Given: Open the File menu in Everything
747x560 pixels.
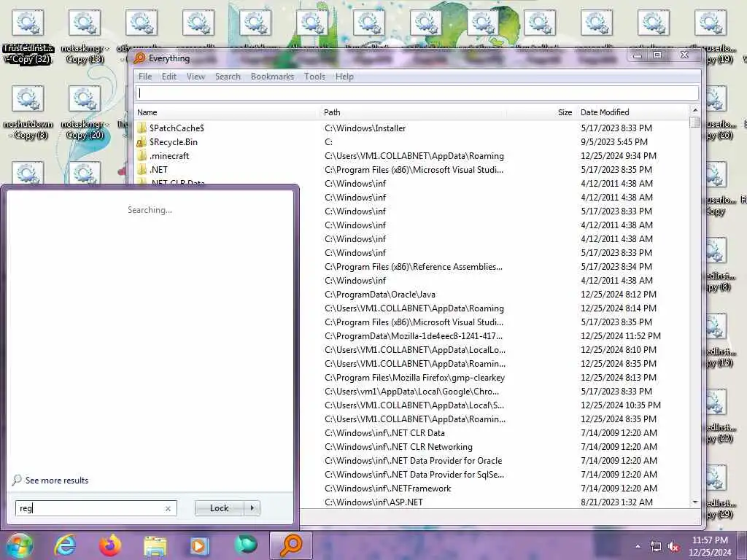Looking at the screenshot, I should pos(145,77).
